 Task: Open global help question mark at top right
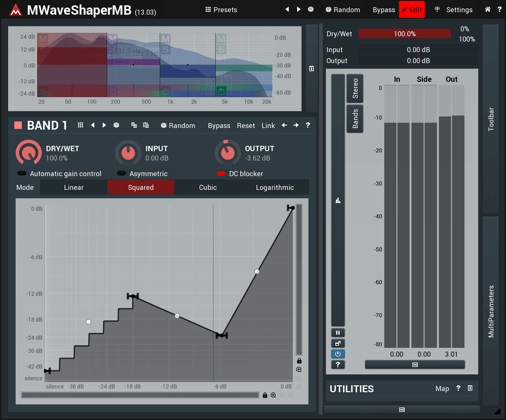click(499, 9)
